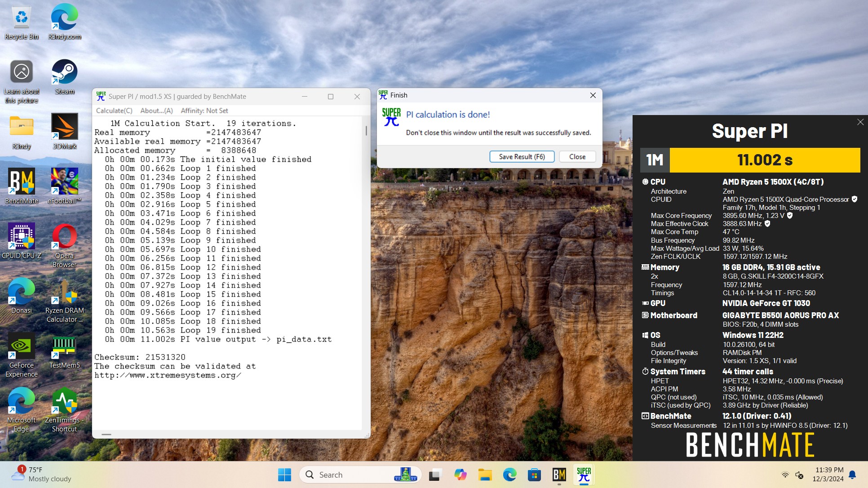Open Microsoft Edge desktop shortcut
The width and height of the screenshot is (868, 488).
21,411
